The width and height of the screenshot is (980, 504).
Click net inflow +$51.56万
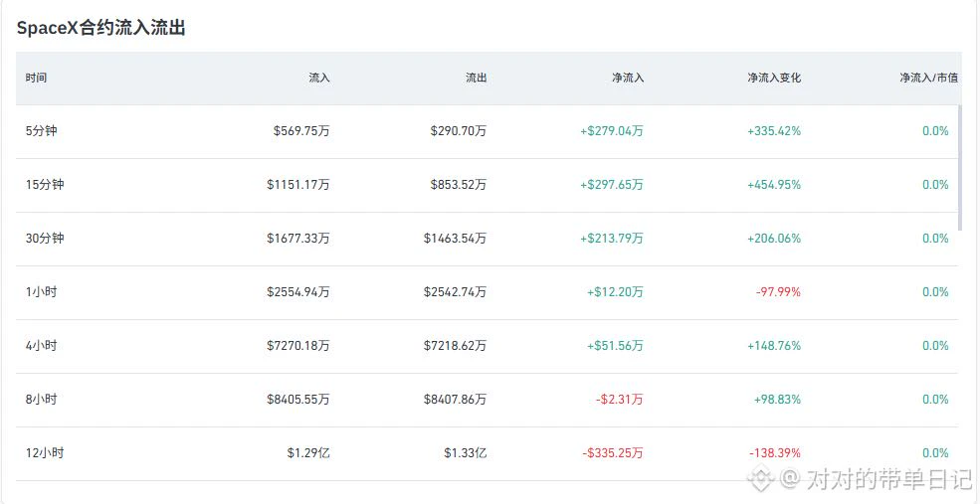(x=615, y=346)
